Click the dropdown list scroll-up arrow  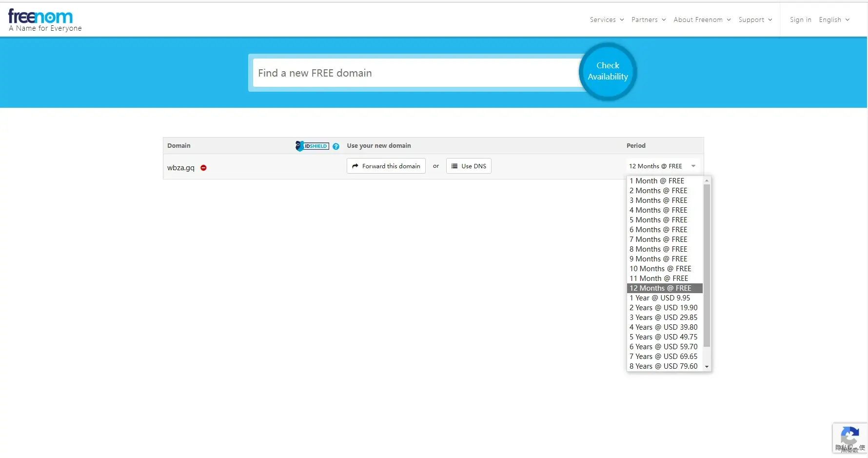707,181
